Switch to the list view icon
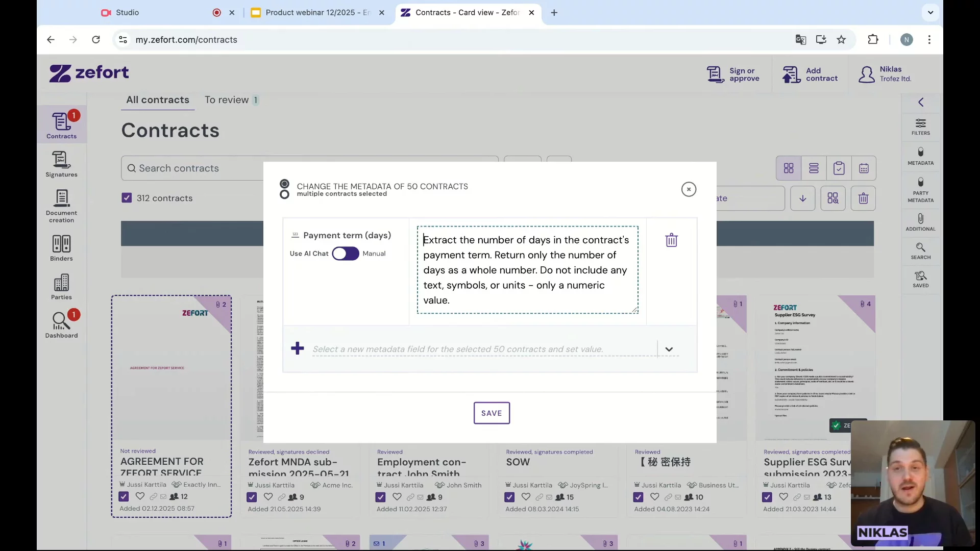This screenshot has width=980, height=551. click(x=814, y=168)
